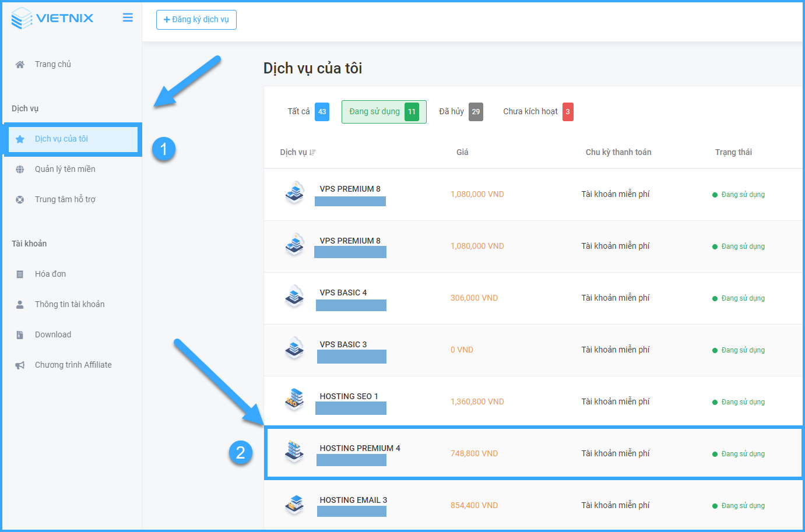Click the 854,400 VND price
The image size is (805, 532).
(474, 505)
